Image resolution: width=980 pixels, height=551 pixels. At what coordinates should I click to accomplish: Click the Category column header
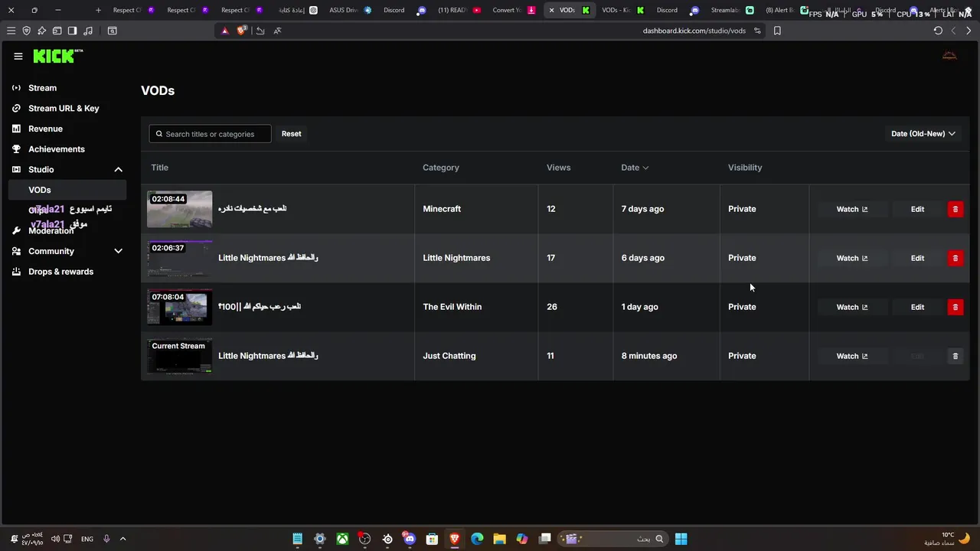[x=441, y=168]
